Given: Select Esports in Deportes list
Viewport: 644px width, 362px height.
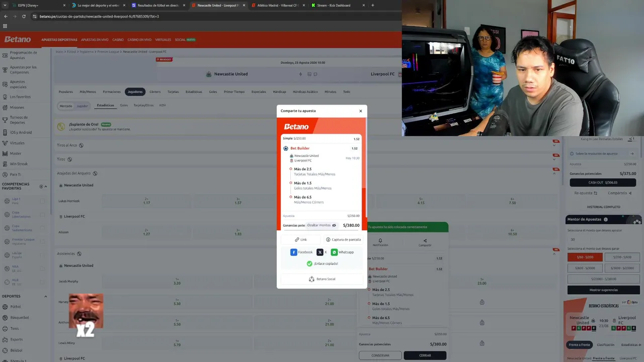Looking at the screenshot, I should point(16,339).
